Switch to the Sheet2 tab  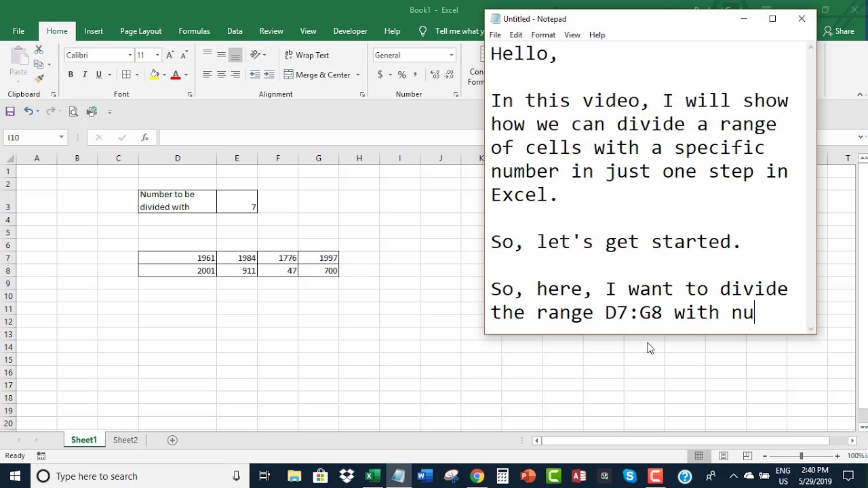tap(125, 440)
